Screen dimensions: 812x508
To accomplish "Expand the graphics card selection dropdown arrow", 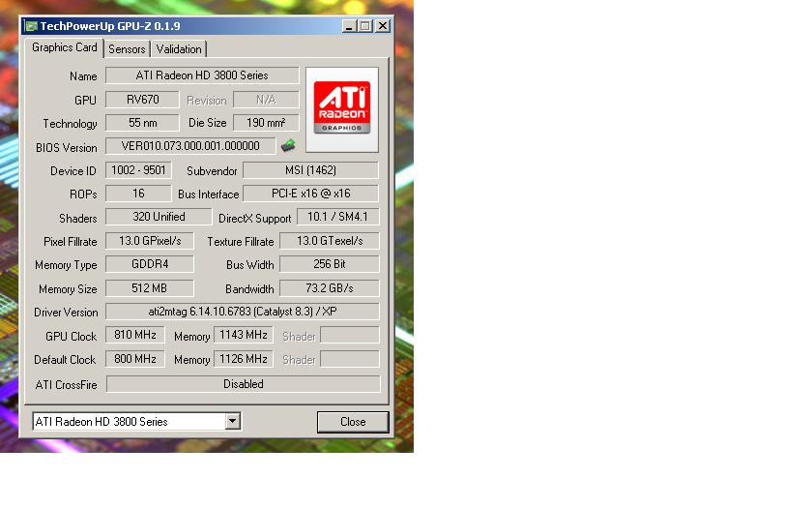I will [233, 422].
